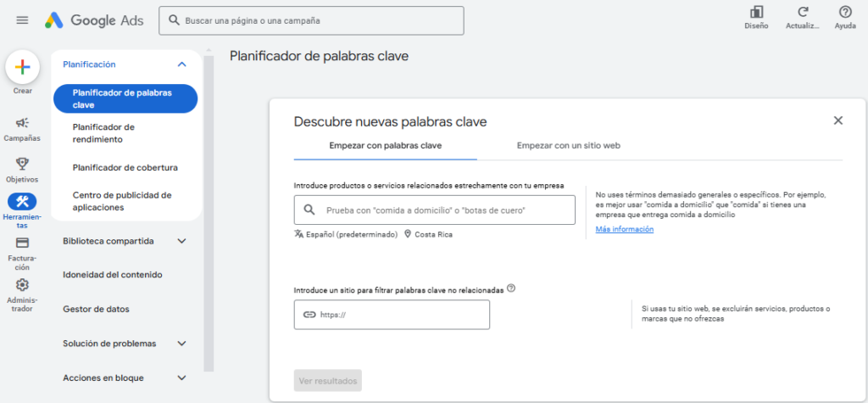Open the hamburger main menu
868x403 pixels.
tap(22, 20)
